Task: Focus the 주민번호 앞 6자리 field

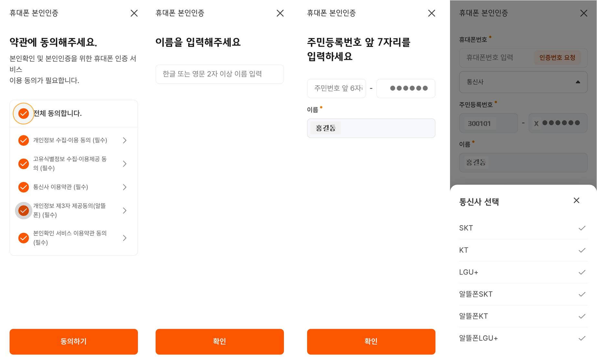Action: coord(337,88)
